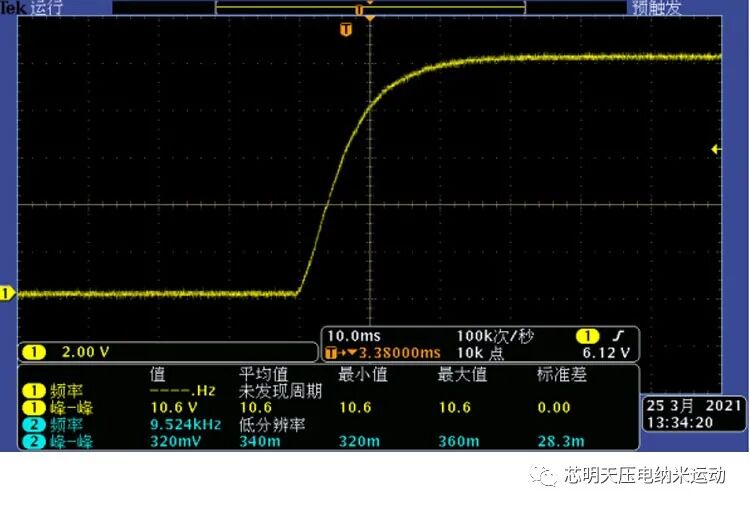Image resolution: width=750 pixels, height=508 pixels.
Task: Select the 2.00 V vertical scale readout
Action: 85,353
